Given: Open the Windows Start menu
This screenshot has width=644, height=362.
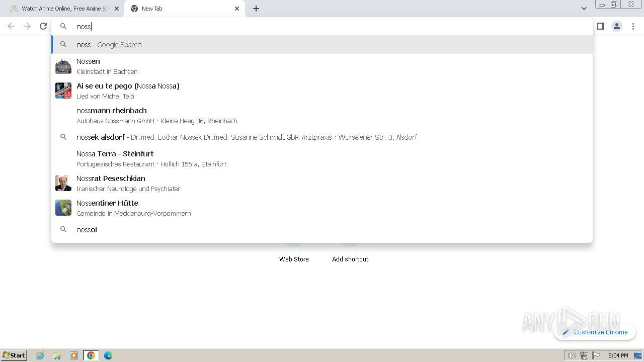Looking at the screenshot, I should pyautogui.click(x=14, y=355).
